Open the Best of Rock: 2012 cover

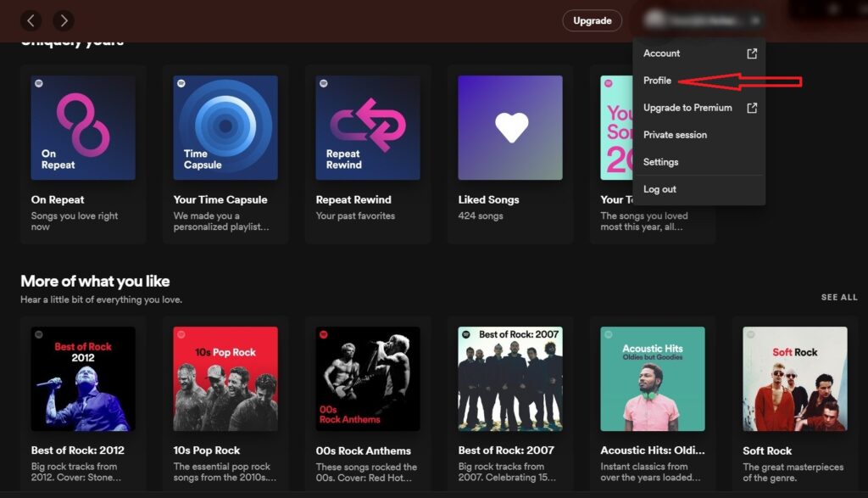(x=83, y=379)
